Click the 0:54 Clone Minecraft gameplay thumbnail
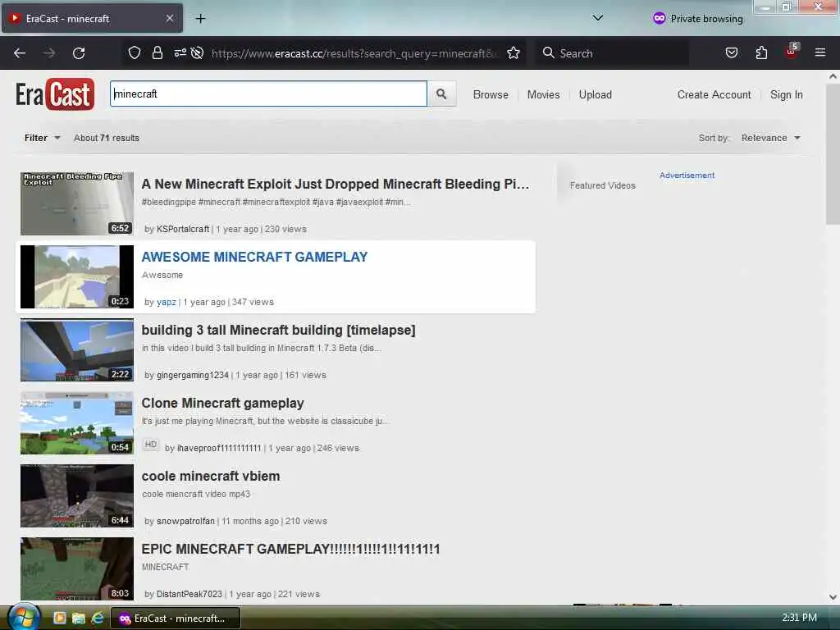This screenshot has height=630, width=840. (x=77, y=422)
